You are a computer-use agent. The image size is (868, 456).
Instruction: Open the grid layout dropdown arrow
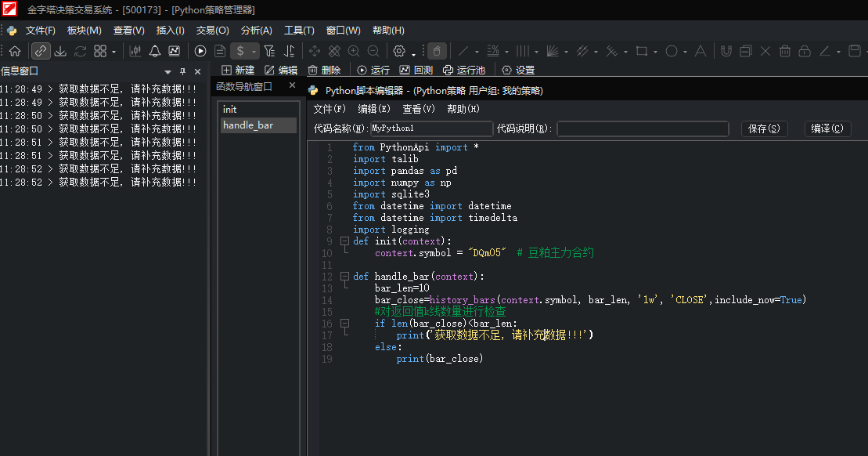114,52
